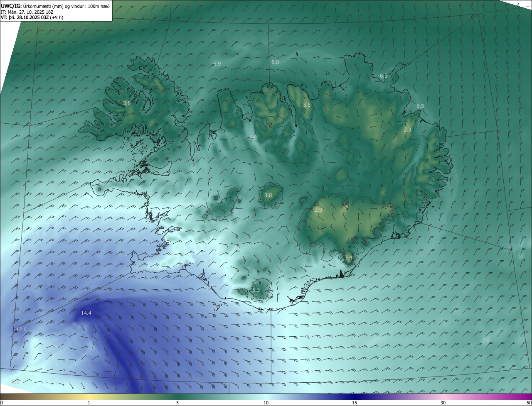Viewport: 532px width, 406px height.
Task: Click the 14.4 precipitation maximum label
Action: pyautogui.click(x=86, y=313)
